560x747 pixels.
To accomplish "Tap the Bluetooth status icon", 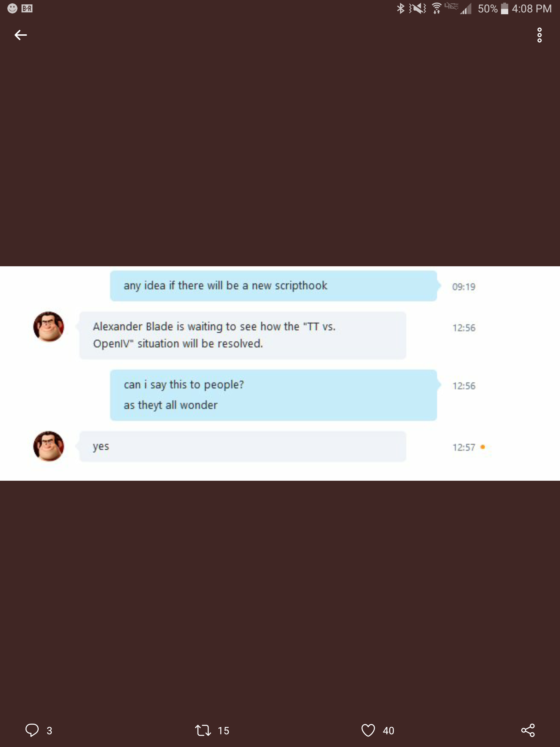I will 401,8.
